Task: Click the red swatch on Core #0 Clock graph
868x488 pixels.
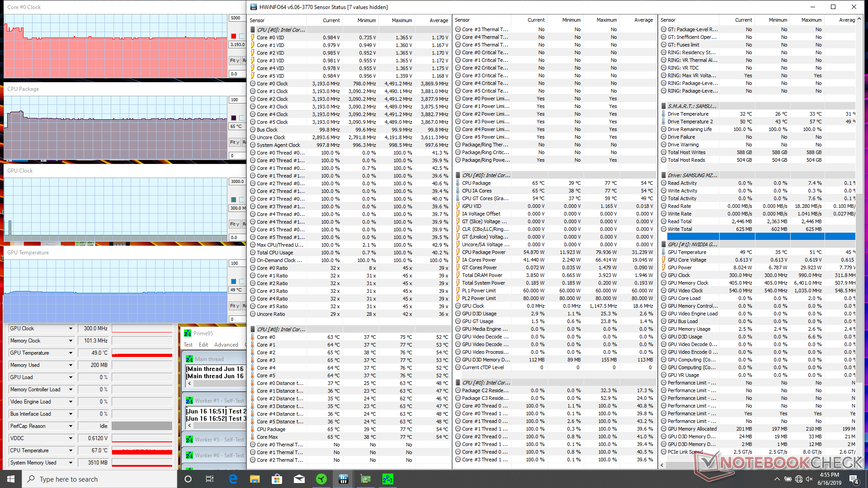Action: (234, 36)
